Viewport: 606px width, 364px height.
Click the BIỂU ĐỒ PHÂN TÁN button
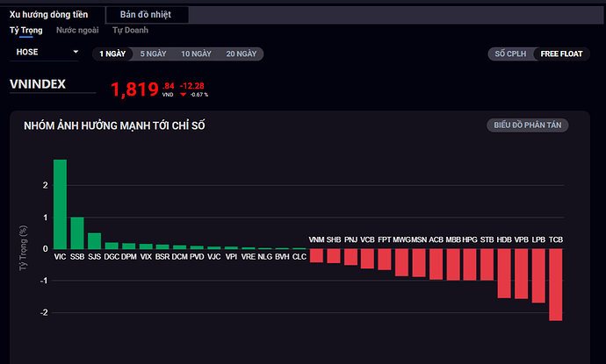(528, 125)
